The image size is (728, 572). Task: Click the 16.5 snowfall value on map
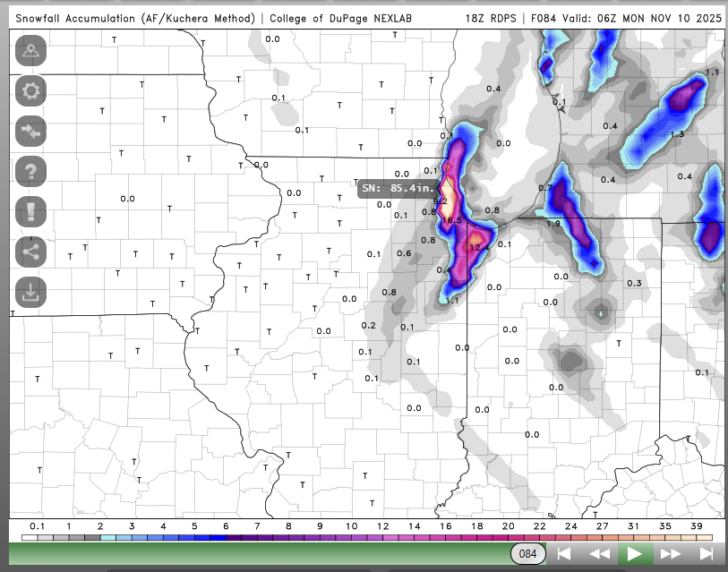(451, 220)
